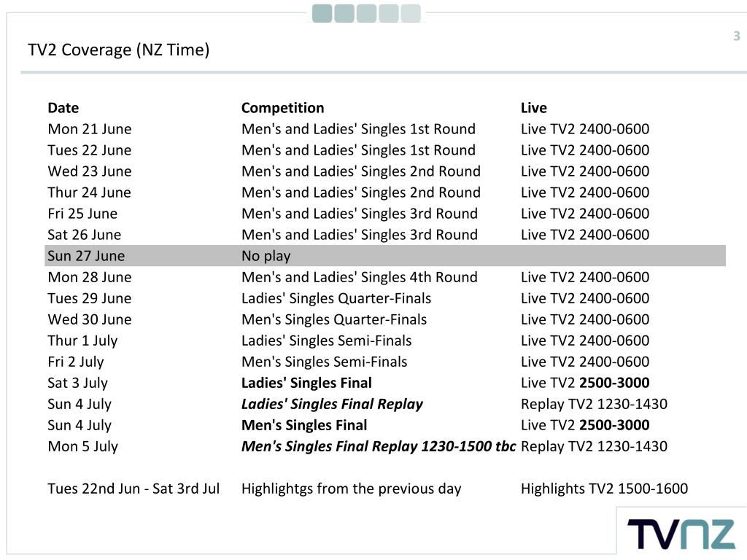Click 'Men's Singles Quarter-Finals' entry
Screen dimensions: 747x560
pos(334,319)
